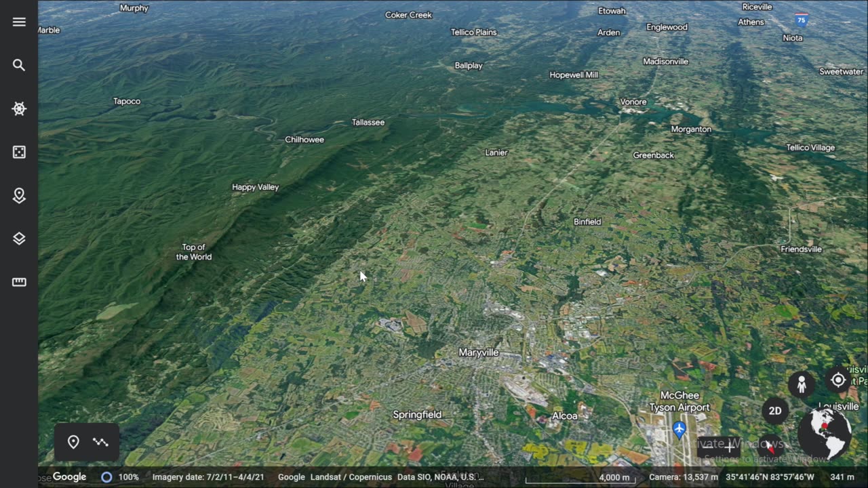Screen dimensions: 868x488
Task: Click the Springfield map label
Action: pos(417,415)
